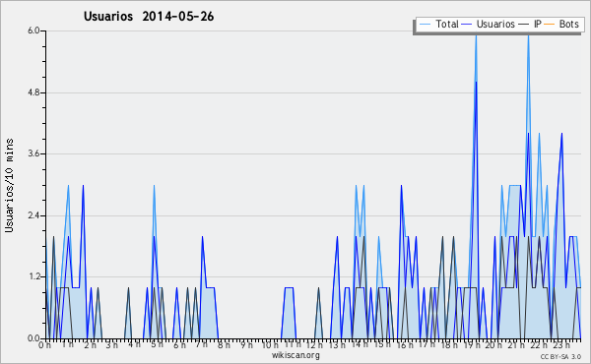The image size is (591, 364).
Task: Click the '2 h' x-axis label
Action: tap(90, 345)
